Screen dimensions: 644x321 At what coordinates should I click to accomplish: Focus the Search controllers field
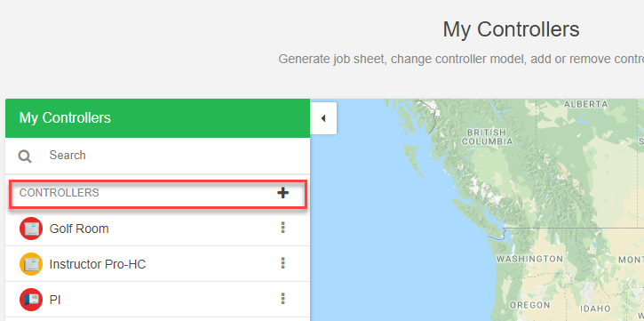pos(172,156)
